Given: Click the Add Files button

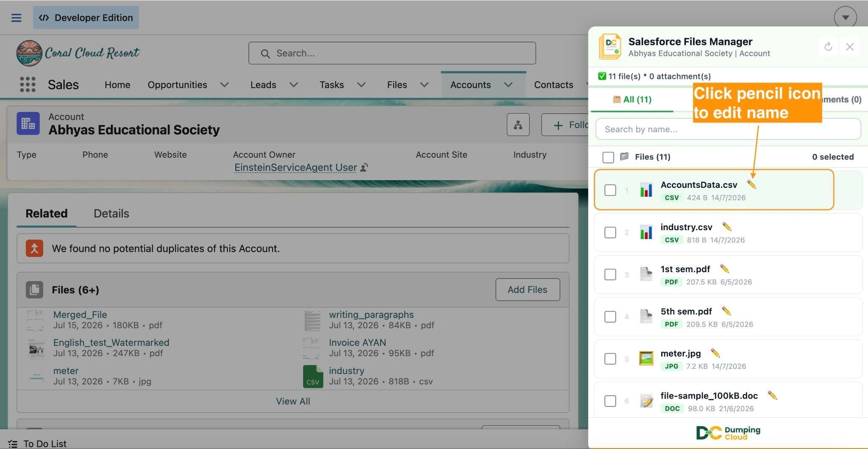Looking at the screenshot, I should [x=528, y=290].
